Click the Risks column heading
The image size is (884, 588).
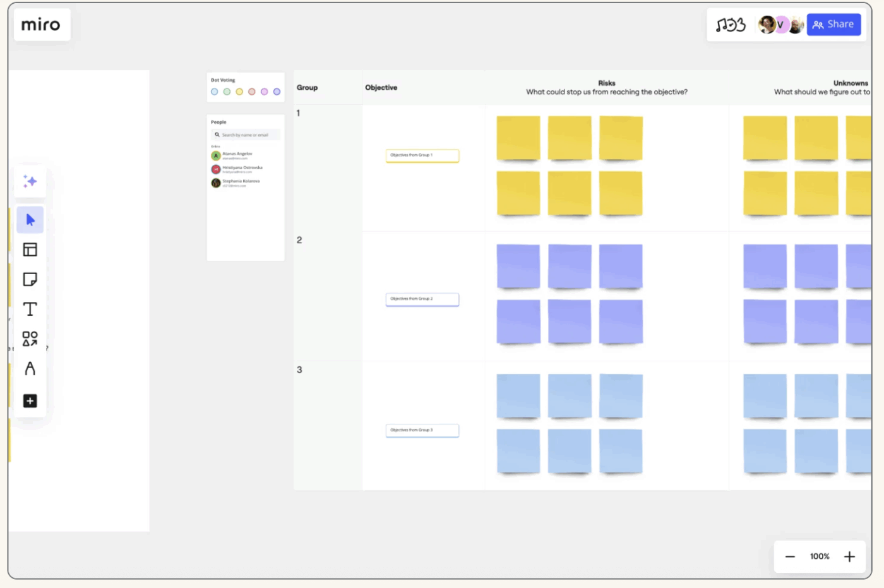[x=607, y=83]
